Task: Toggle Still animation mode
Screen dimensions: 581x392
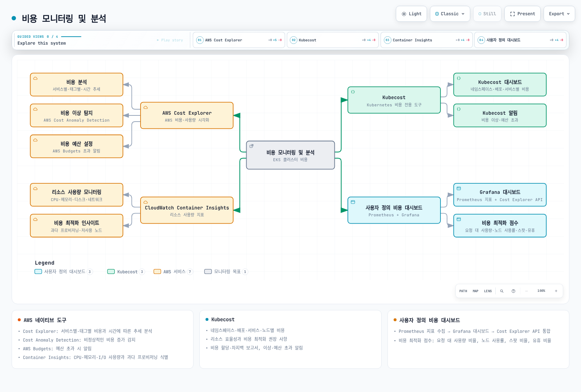Action: (x=487, y=14)
